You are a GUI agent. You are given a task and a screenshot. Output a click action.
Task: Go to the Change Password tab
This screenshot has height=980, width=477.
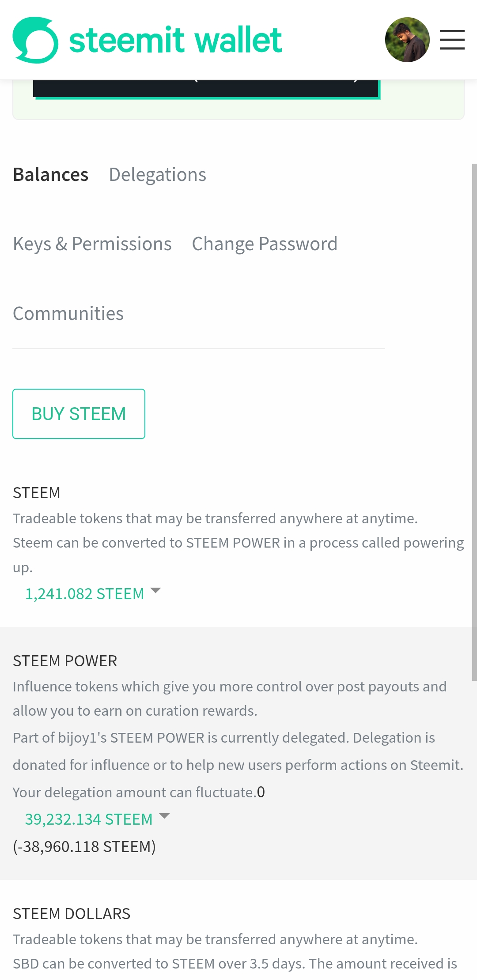pyautogui.click(x=265, y=244)
